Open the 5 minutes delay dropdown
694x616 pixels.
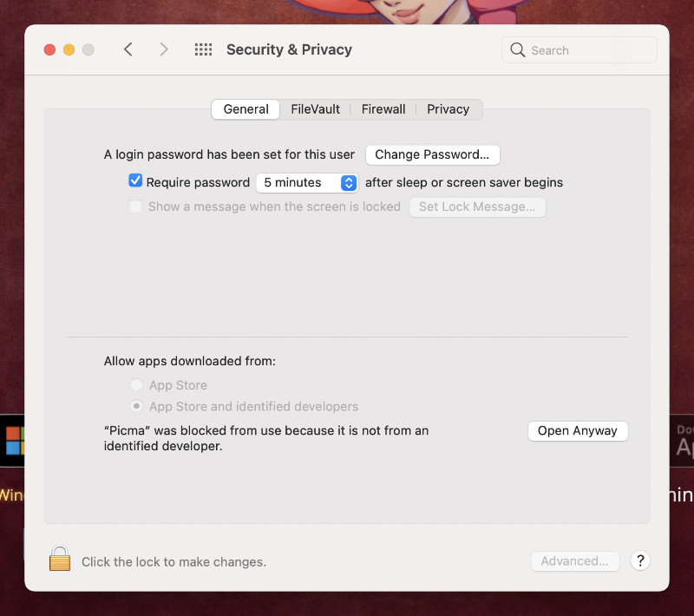point(307,183)
